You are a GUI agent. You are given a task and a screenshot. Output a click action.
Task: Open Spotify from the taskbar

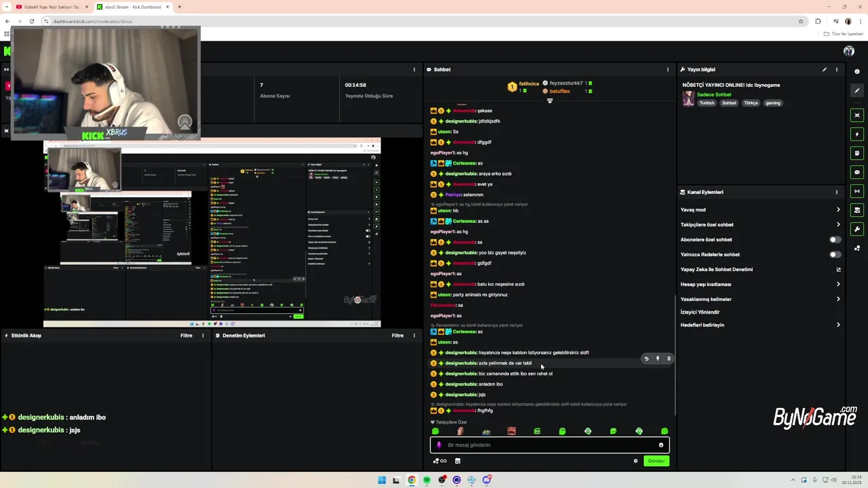(427, 480)
